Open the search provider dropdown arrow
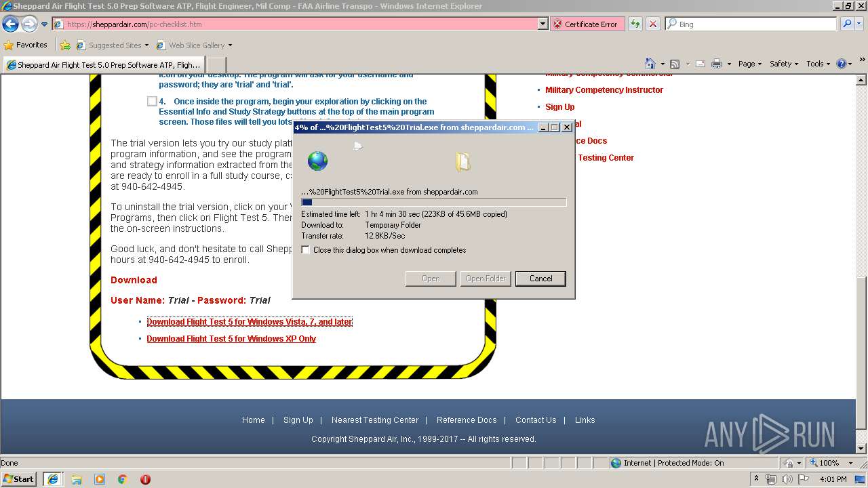 (860, 24)
